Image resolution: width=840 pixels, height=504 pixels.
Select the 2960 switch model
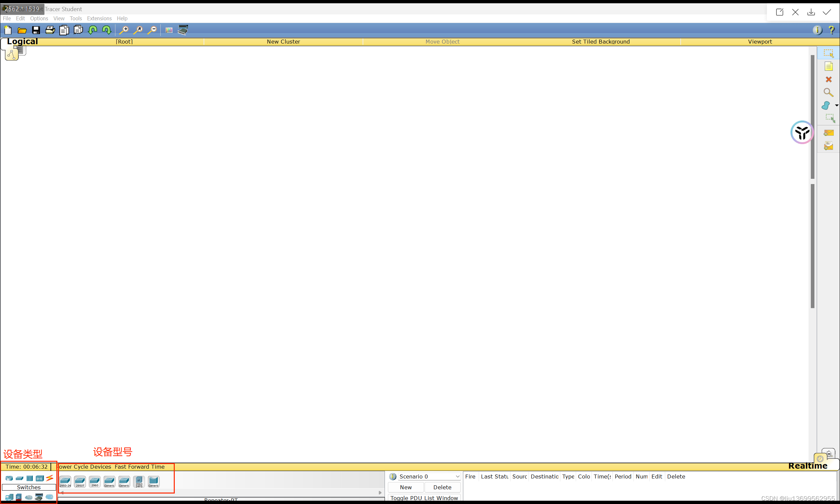click(94, 481)
